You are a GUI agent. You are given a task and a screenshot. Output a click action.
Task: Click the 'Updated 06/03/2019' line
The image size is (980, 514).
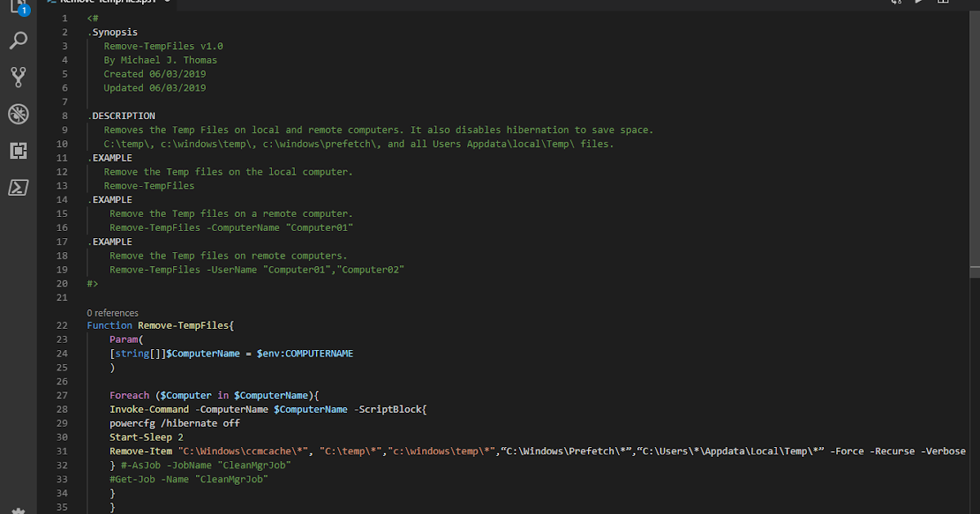(154, 88)
